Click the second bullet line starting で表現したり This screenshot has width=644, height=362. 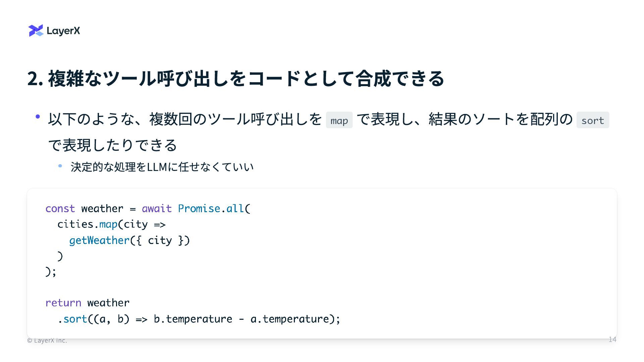[x=113, y=145]
